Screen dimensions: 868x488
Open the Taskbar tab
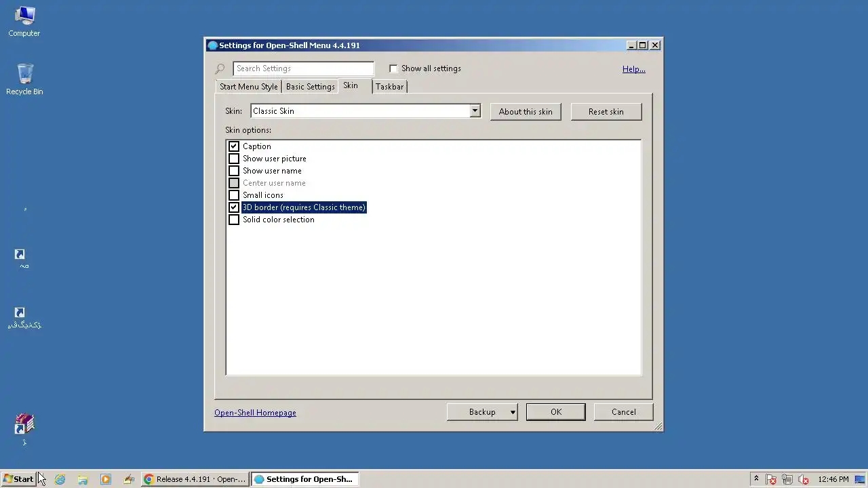tap(389, 87)
